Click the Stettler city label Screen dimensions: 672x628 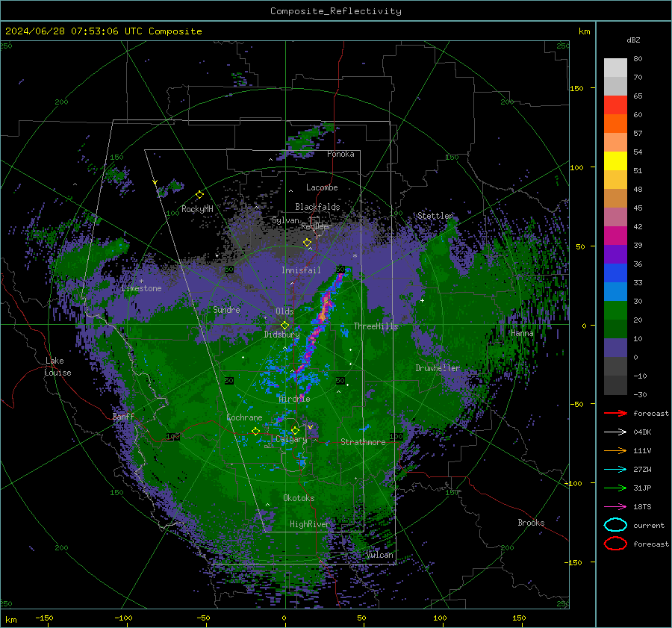(435, 216)
